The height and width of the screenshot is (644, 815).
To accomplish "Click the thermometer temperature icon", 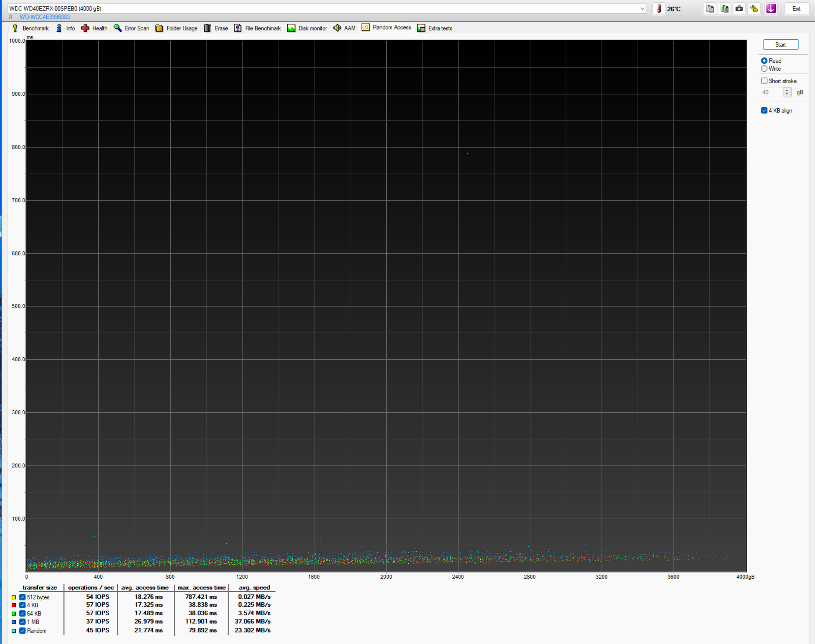I will click(x=659, y=9).
